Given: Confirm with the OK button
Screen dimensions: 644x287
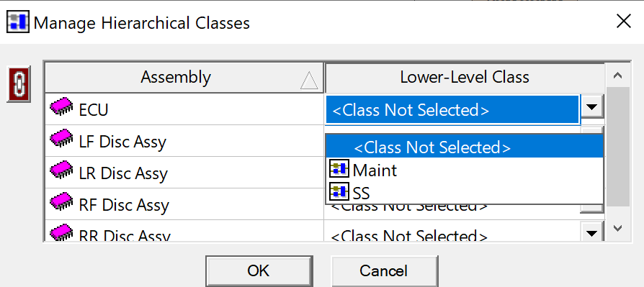Looking at the screenshot, I should click(259, 271).
